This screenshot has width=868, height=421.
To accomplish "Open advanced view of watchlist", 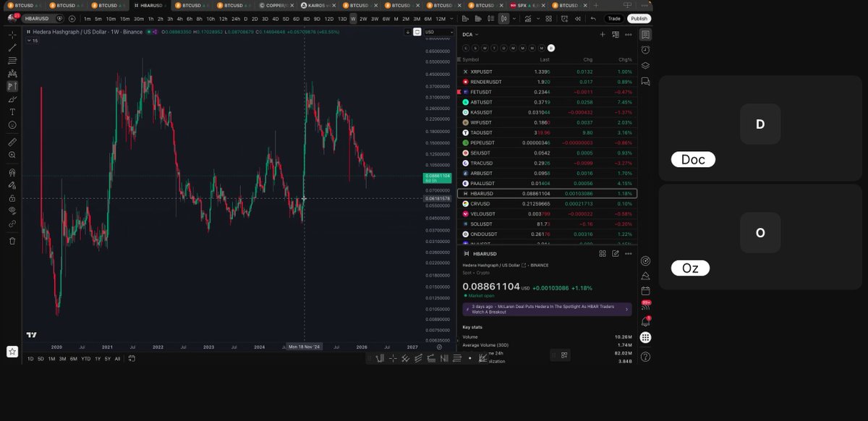I will tap(616, 34).
